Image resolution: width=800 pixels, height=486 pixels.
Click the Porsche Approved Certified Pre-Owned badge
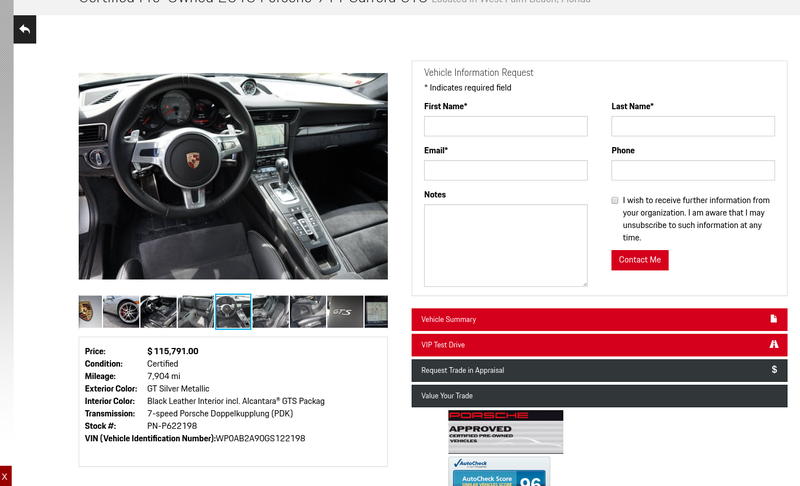506,432
